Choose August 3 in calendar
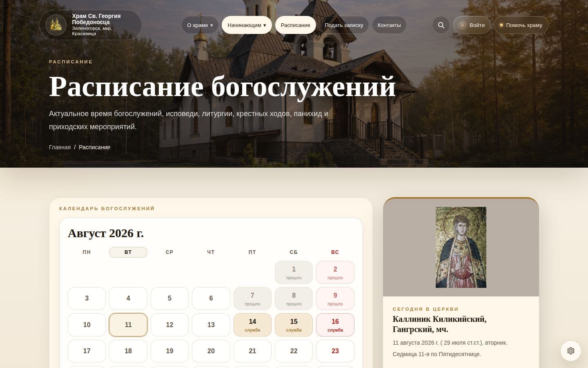This screenshot has height=368, width=588. click(87, 298)
